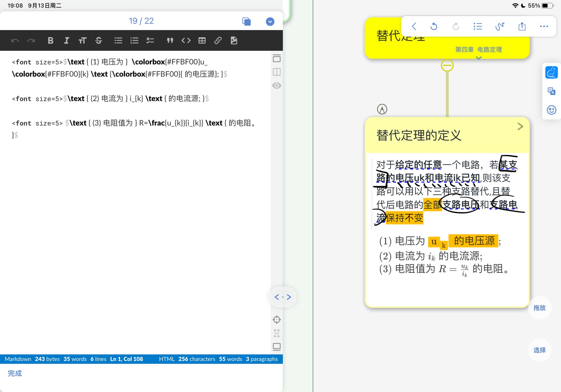Select the handwriting pen tool

coord(500,26)
